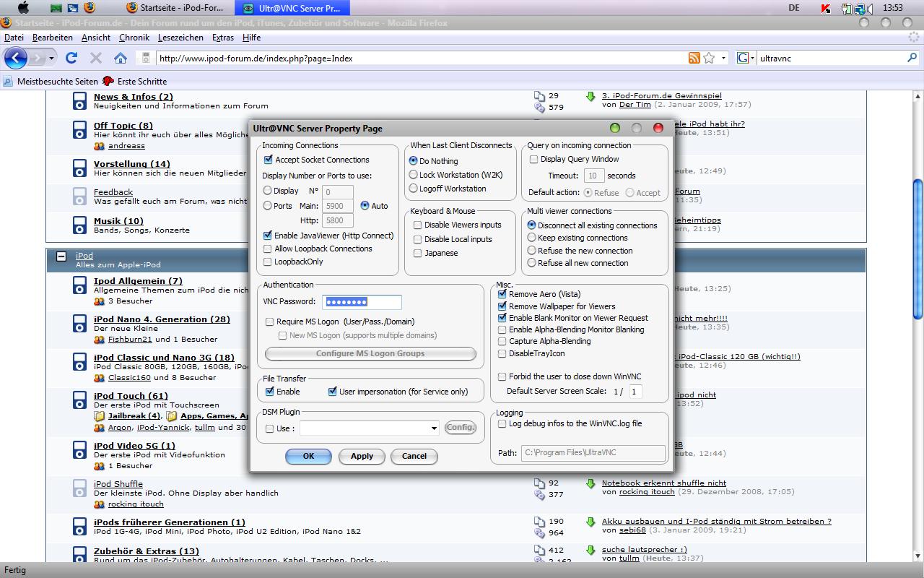924x578 pixels.
Task: Open the back/forward history dropdown arrow
Action: pyautogui.click(x=51, y=58)
